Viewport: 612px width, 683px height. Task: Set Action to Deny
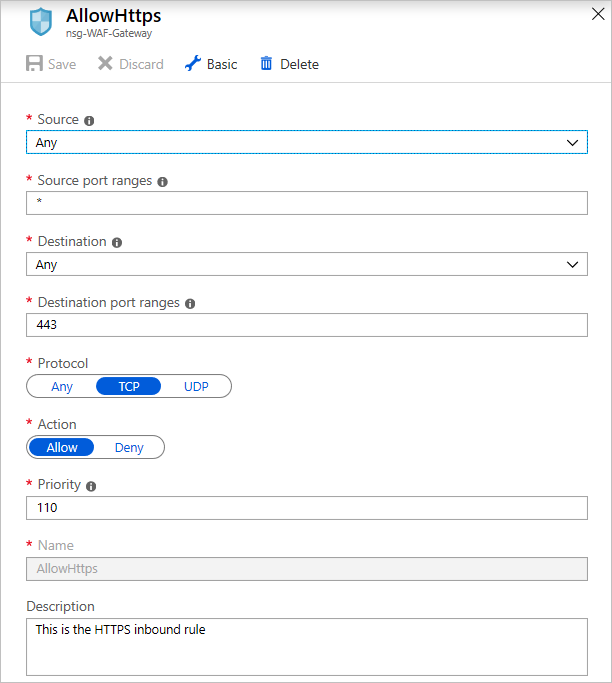129,447
